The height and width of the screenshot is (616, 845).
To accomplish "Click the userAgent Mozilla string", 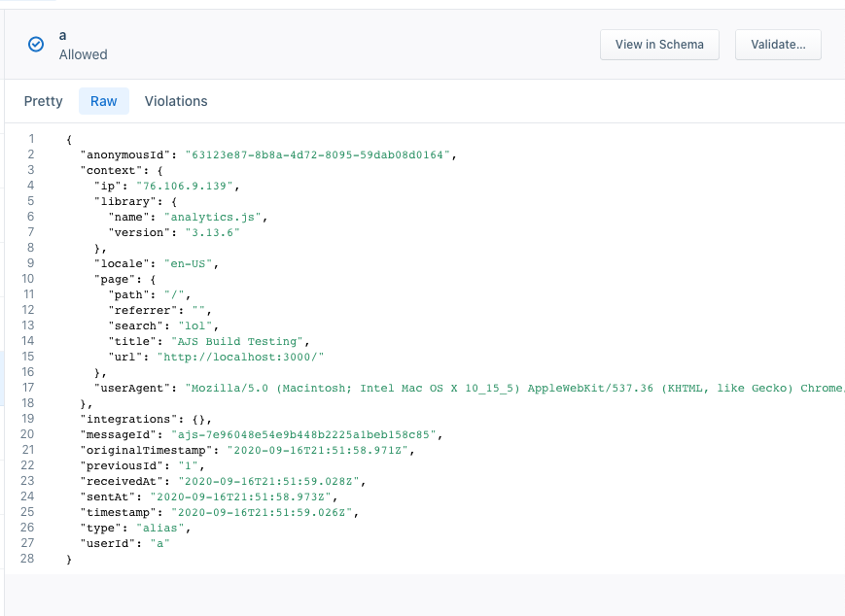I will (514, 389).
